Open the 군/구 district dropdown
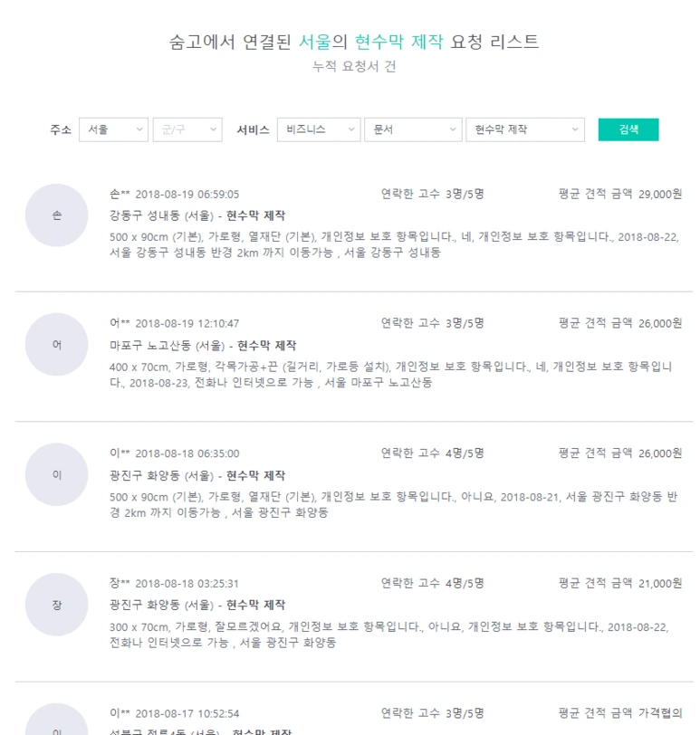 click(x=187, y=130)
